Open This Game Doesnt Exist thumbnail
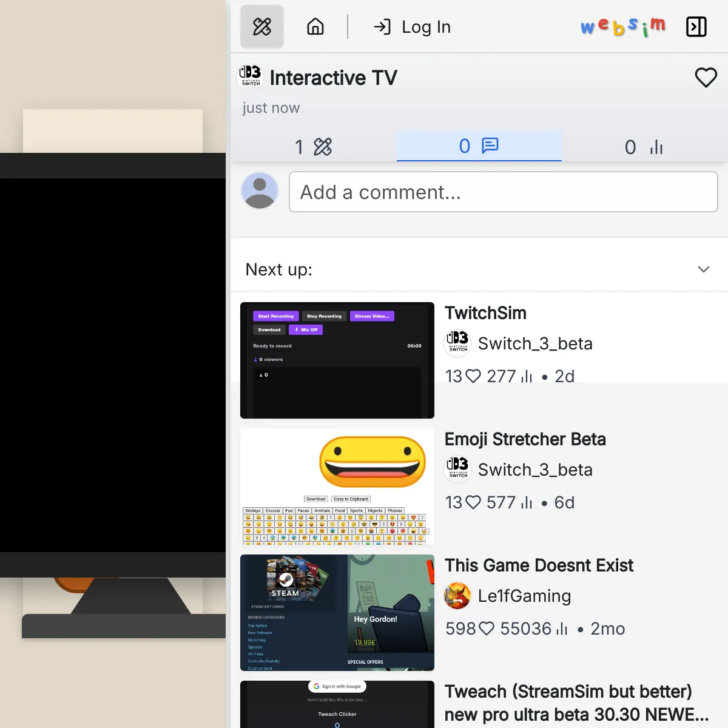The width and height of the screenshot is (728, 728). pos(337,613)
